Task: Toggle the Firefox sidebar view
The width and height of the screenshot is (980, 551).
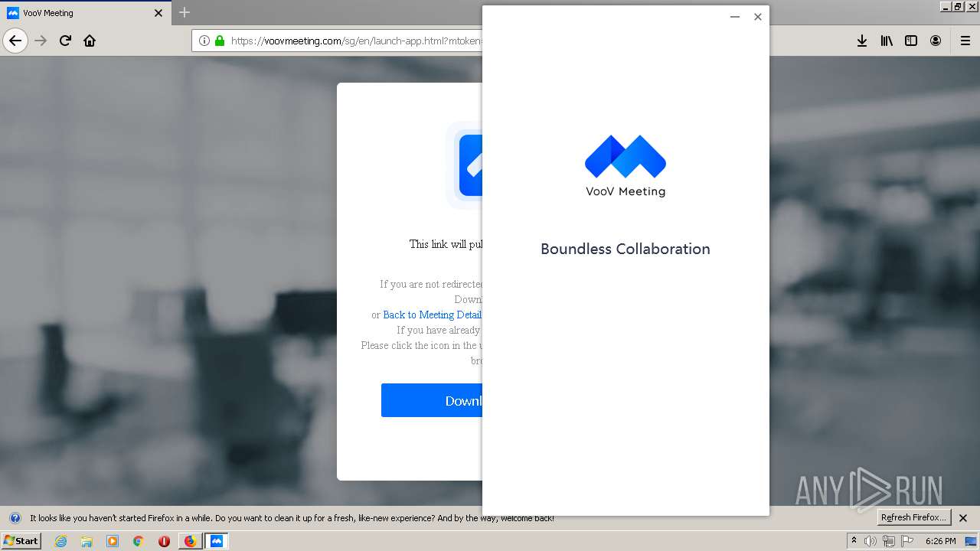Action: coord(911,41)
